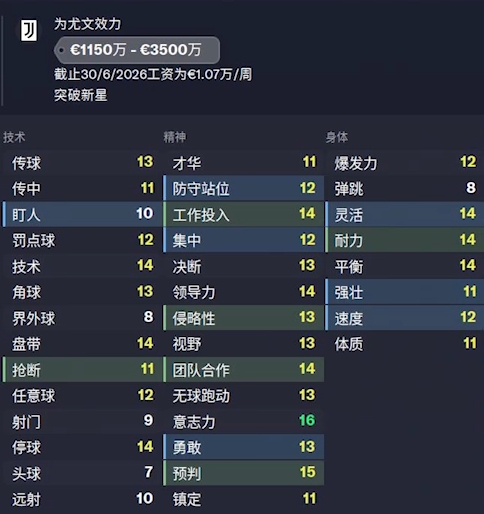Open the €1150万 - €3500万 value tag
Viewport: 484px width, 514px height.
(x=137, y=50)
